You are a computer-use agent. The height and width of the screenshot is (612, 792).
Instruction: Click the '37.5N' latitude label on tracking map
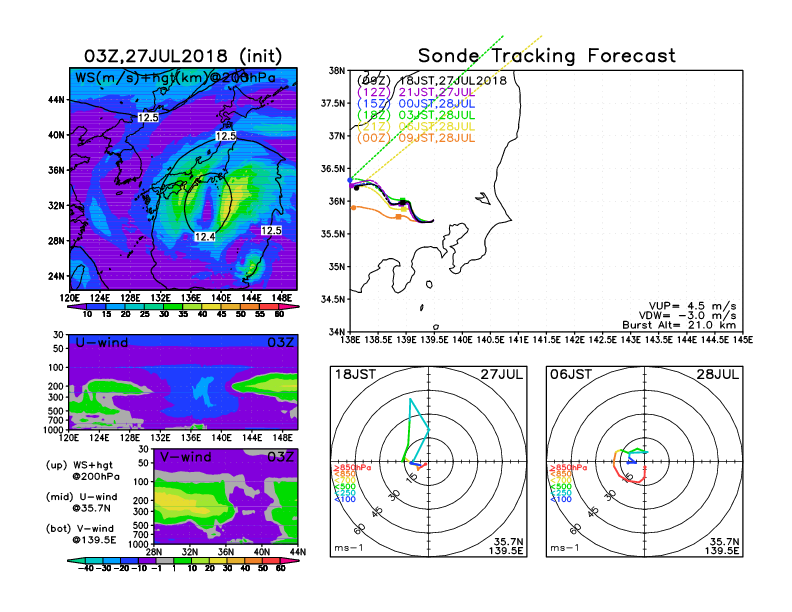point(333,104)
